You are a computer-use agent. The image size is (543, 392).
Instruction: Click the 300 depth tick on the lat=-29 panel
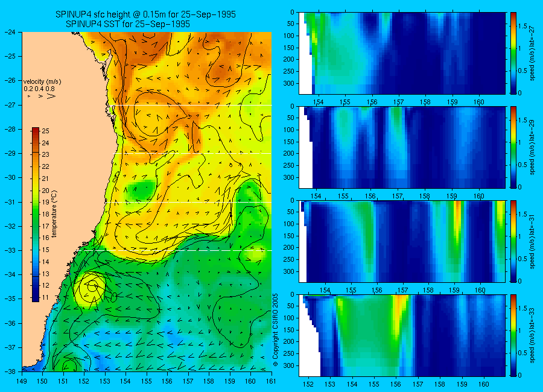[290, 177]
